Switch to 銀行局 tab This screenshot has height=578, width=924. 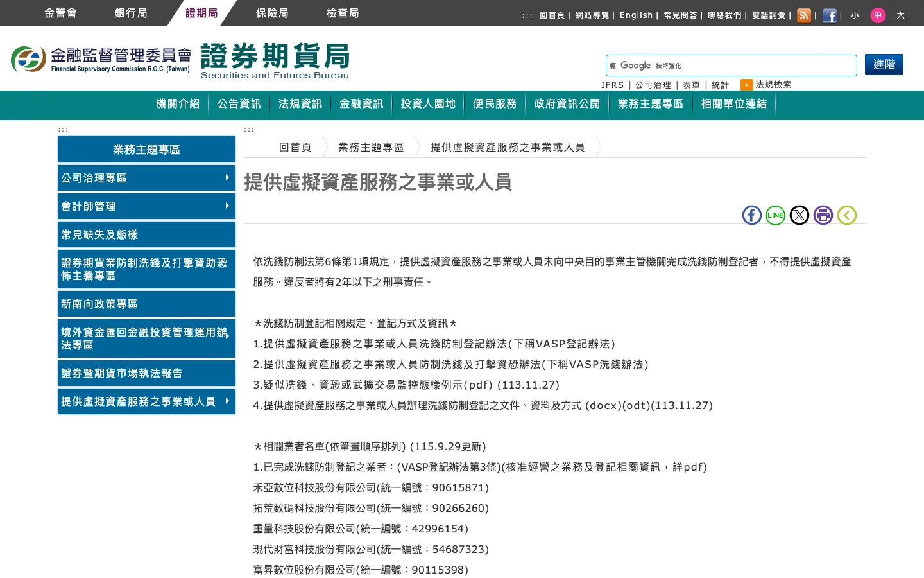131,13
